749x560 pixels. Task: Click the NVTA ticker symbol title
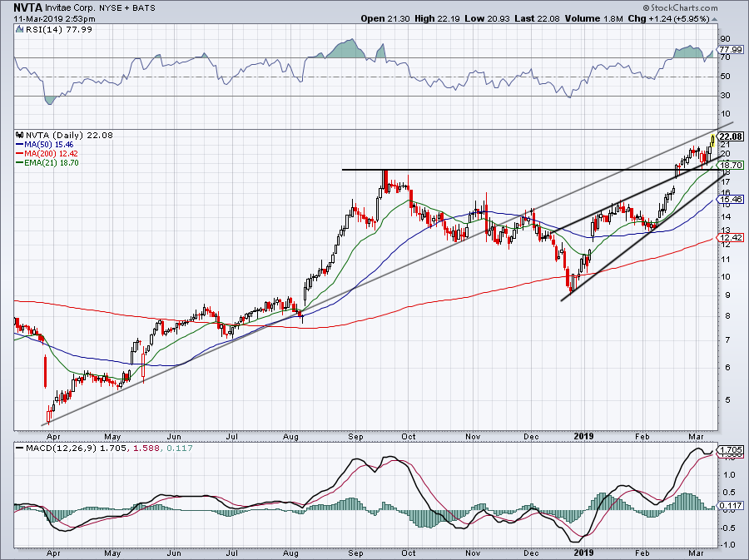point(28,7)
